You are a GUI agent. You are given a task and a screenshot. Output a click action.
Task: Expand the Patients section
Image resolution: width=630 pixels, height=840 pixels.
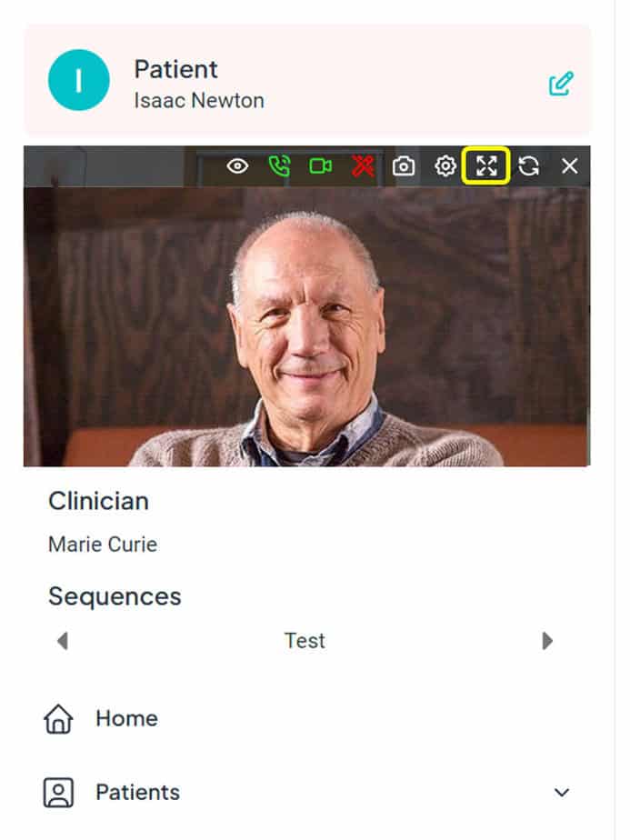click(x=561, y=792)
